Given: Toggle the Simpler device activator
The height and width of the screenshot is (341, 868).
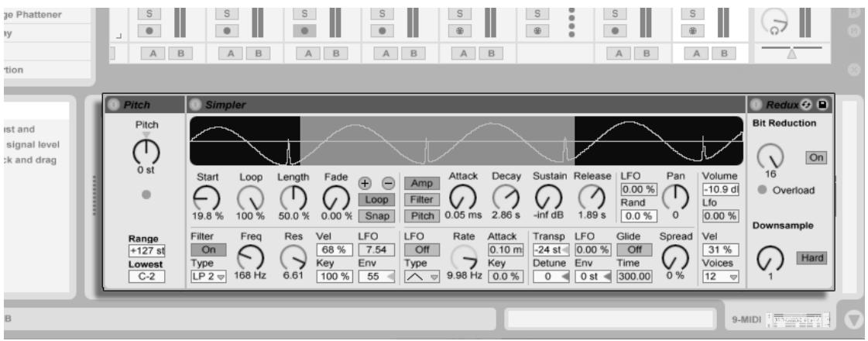Looking at the screenshot, I should click(195, 105).
